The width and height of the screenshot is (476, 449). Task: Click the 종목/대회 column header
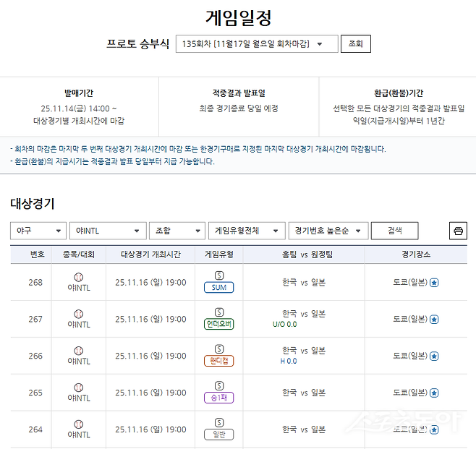79,255
